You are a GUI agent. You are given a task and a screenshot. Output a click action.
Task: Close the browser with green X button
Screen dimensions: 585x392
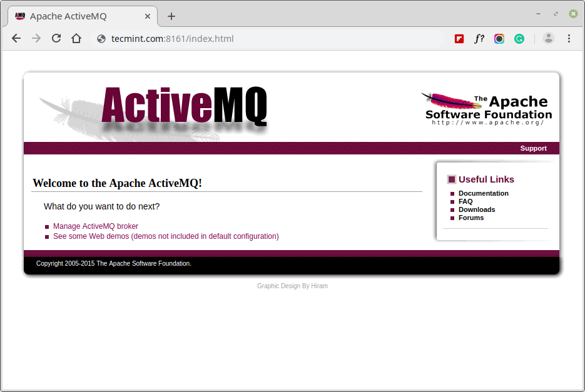point(574,14)
